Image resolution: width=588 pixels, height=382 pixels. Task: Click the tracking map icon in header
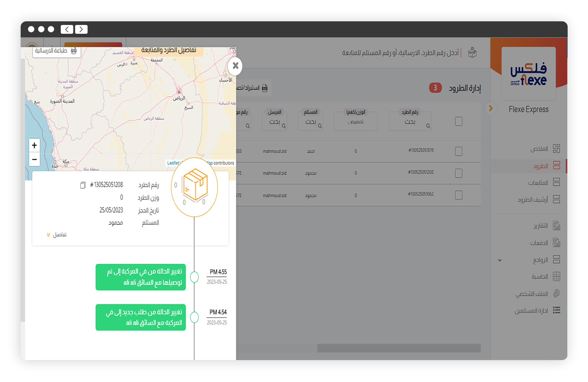pos(472,52)
